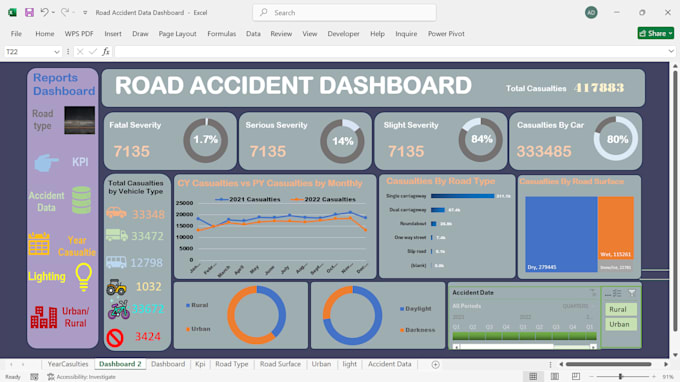Click the formula bar input
The width and height of the screenshot is (680, 382).
point(390,52)
